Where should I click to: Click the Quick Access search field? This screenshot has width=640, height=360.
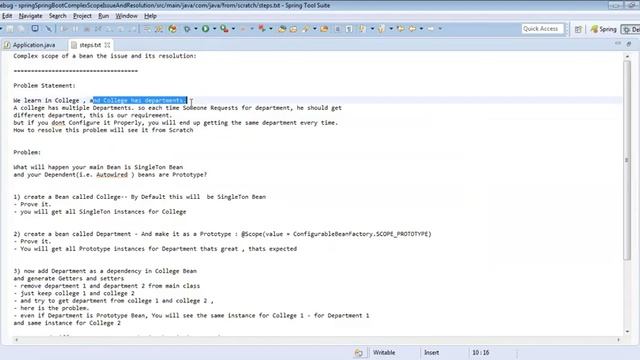pos(542,29)
